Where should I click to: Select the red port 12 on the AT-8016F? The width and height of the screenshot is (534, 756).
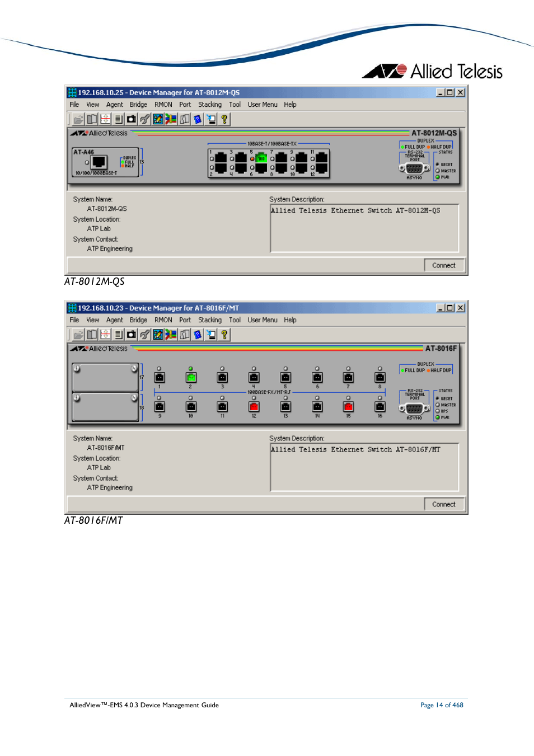254,407
